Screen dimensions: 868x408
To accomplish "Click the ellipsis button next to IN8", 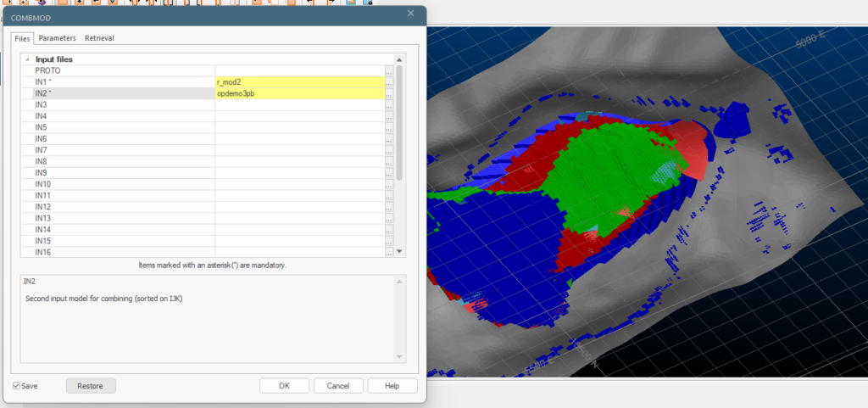I will pos(389,162).
